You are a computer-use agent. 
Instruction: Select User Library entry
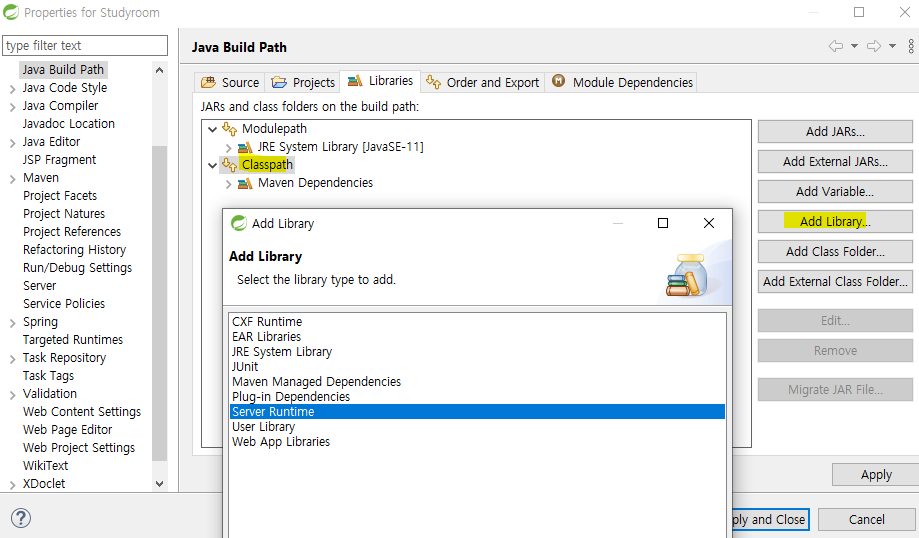477,427
